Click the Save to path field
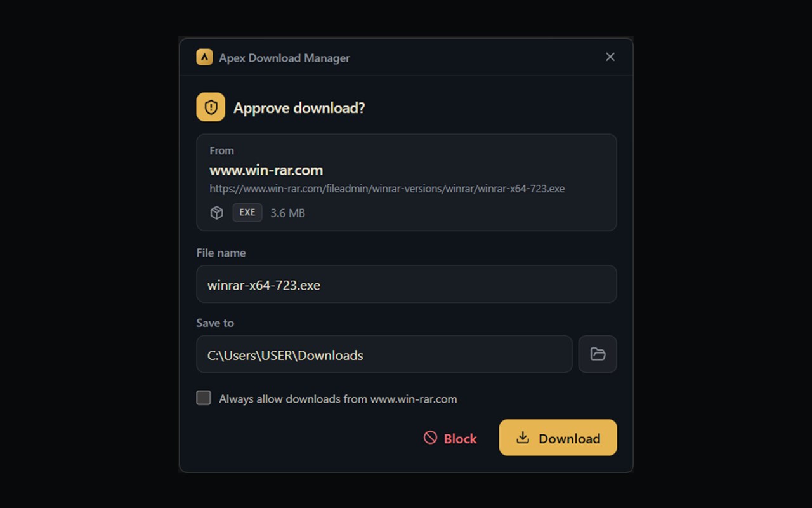812x508 pixels. (384, 354)
